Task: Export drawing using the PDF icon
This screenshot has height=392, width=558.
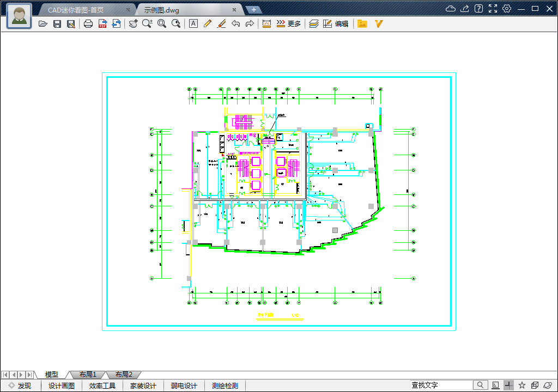Action: (102, 24)
